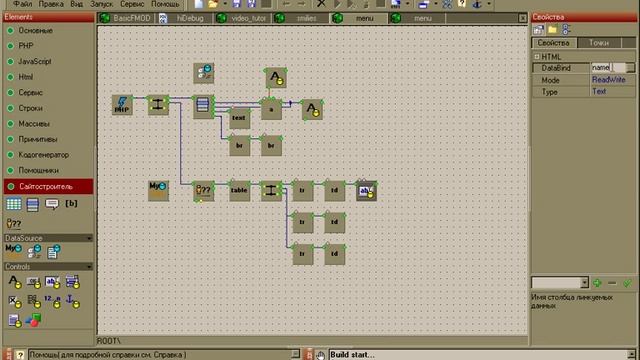Select the ab edit box control in palette
This screenshot has width=640, height=360.
click(x=53, y=282)
